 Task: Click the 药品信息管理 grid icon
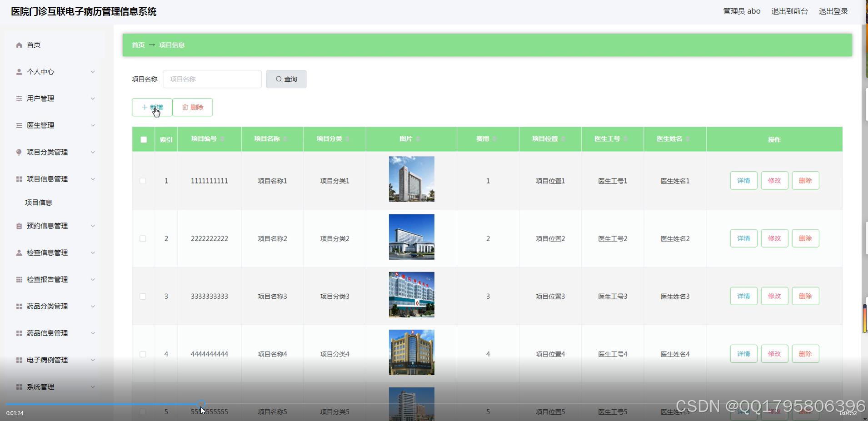(x=19, y=333)
